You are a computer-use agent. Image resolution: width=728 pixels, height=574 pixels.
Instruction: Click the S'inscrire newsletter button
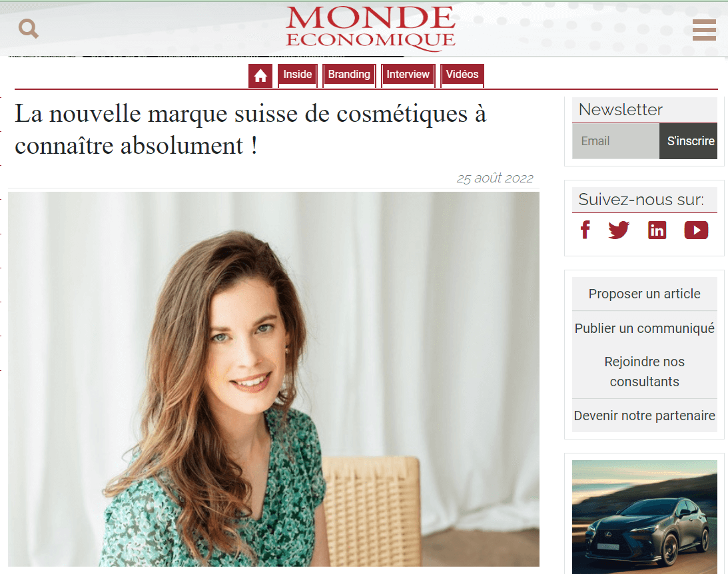click(688, 141)
